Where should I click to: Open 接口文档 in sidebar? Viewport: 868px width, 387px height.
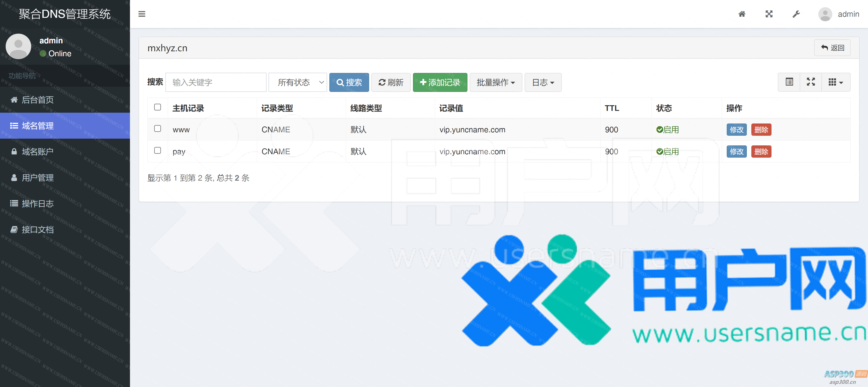[x=65, y=229]
